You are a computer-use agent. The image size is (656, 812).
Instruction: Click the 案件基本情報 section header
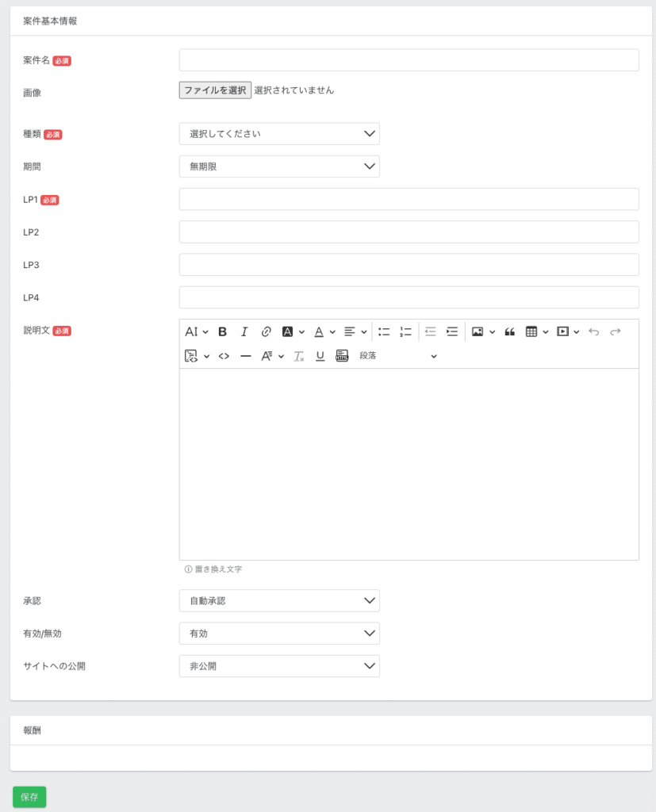pos(50,21)
